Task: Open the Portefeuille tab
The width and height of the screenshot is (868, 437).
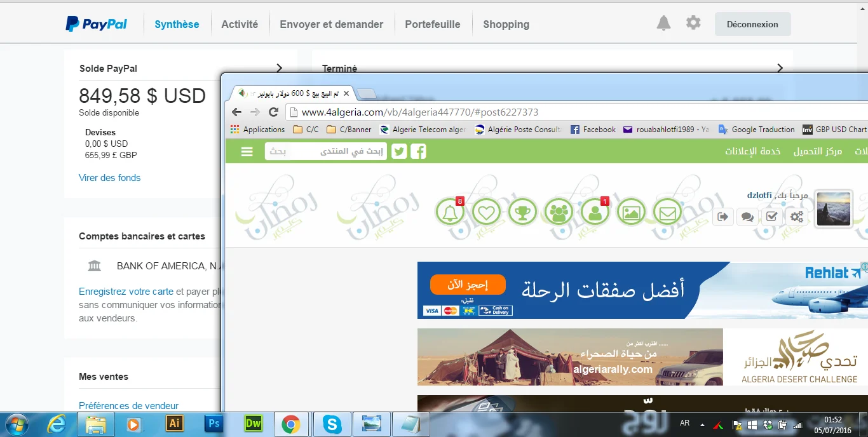Action: [433, 24]
